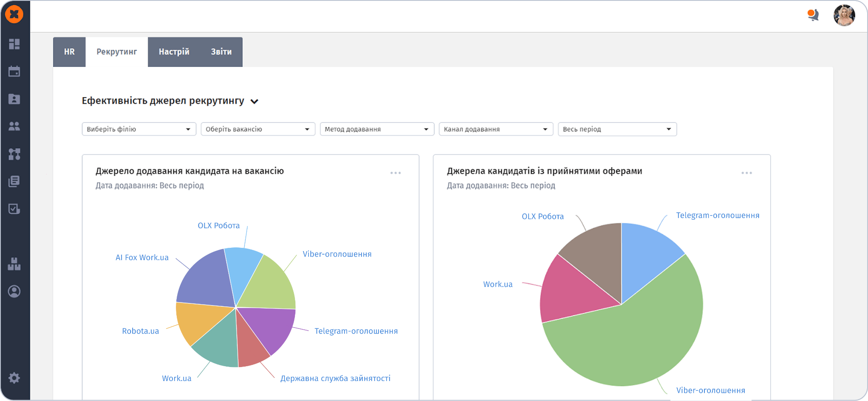Open the calendar icon in sidebar
Viewport: 868px width, 401px height.
tap(14, 71)
